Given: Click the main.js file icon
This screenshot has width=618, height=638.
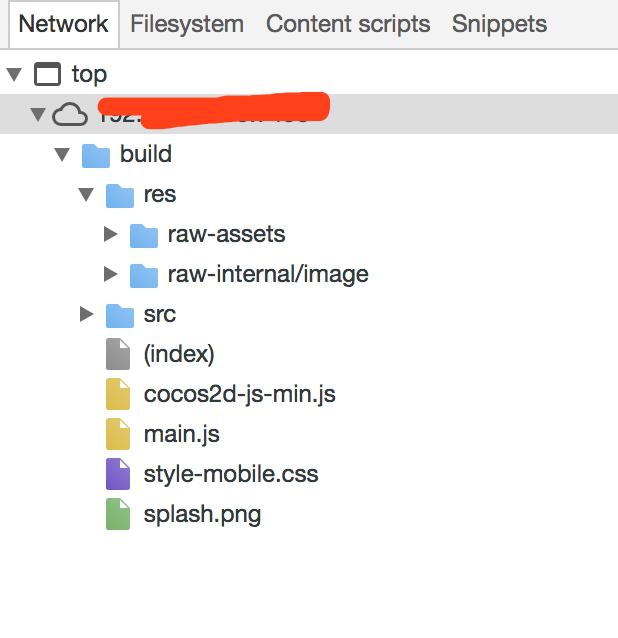Looking at the screenshot, I should (118, 435).
